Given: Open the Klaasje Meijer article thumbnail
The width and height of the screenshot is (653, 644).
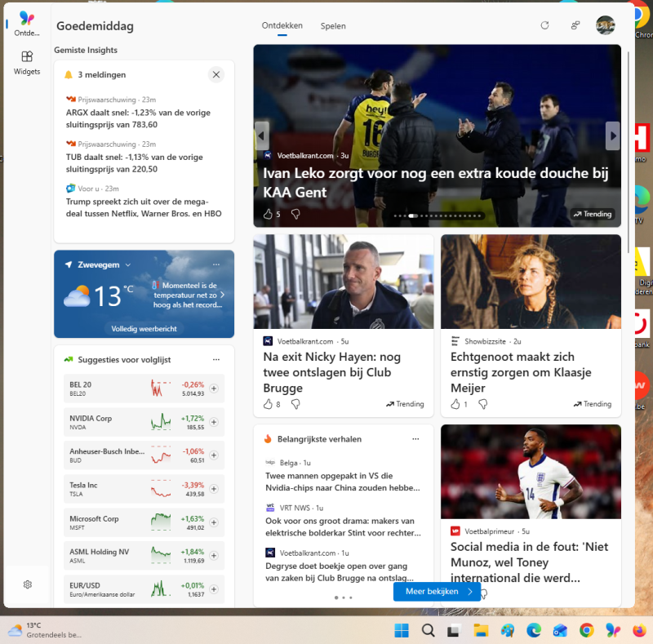Looking at the screenshot, I should pyautogui.click(x=531, y=282).
